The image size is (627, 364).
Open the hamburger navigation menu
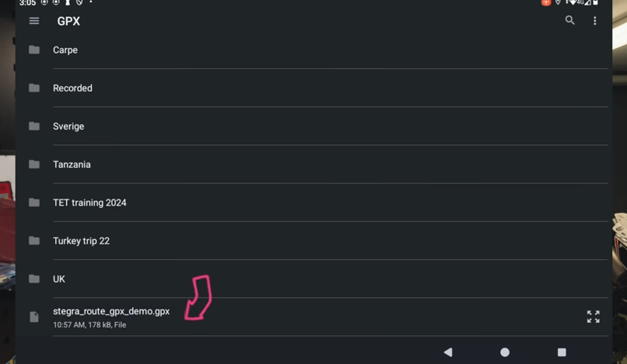pos(34,21)
